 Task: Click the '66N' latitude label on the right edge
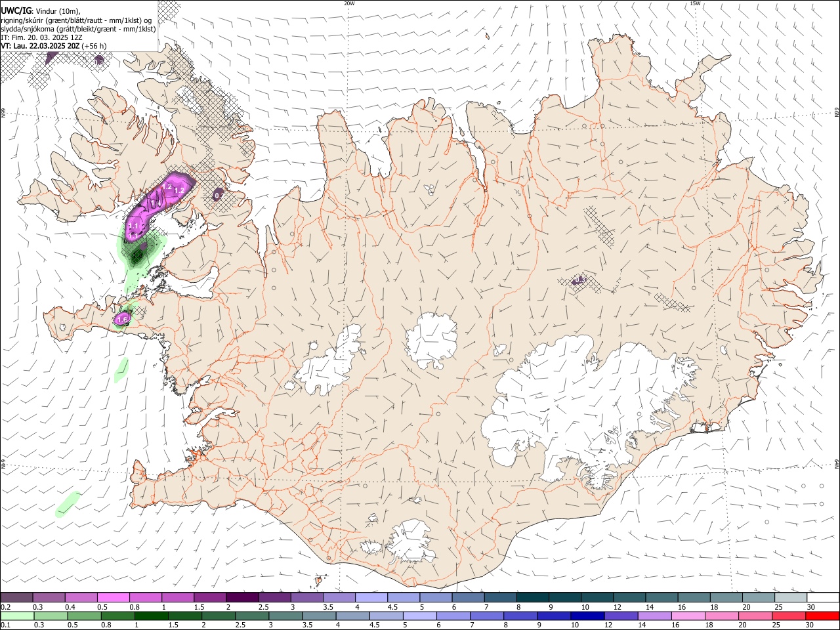coord(837,113)
